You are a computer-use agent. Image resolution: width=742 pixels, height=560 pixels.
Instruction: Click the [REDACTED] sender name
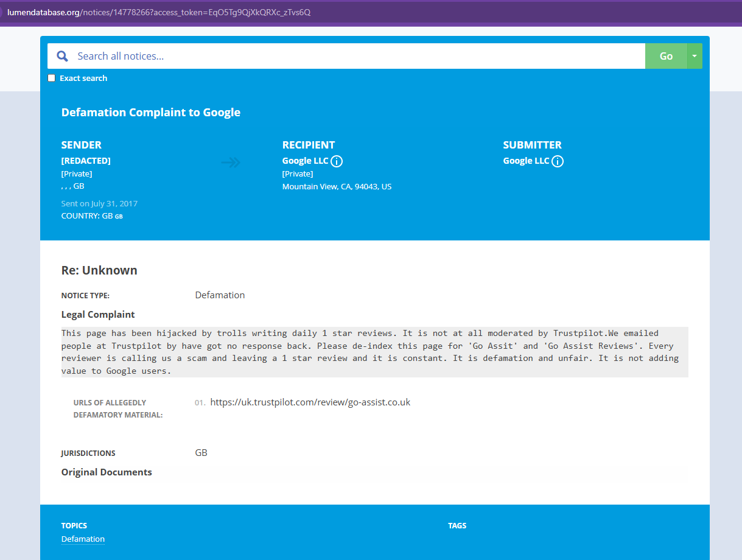click(86, 161)
